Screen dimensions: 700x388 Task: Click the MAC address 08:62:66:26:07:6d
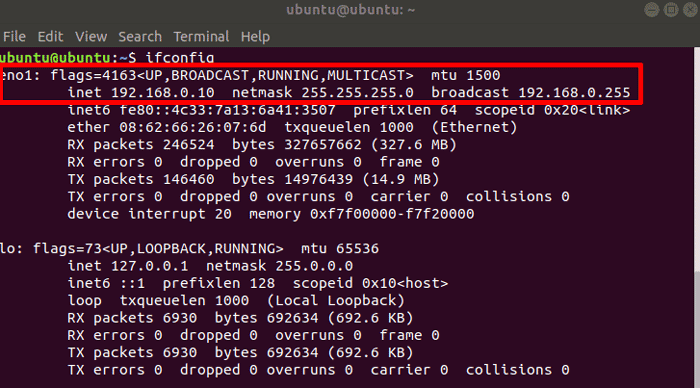click(192, 127)
